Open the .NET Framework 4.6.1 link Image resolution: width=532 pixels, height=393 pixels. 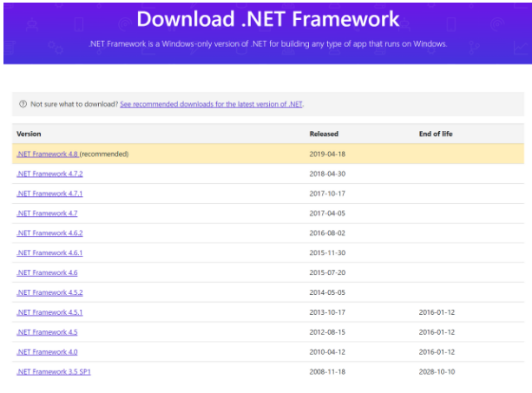49,252
